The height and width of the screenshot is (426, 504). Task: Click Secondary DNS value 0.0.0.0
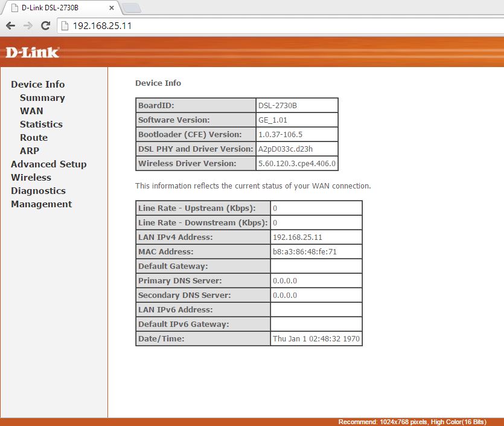[x=285, y=295]
